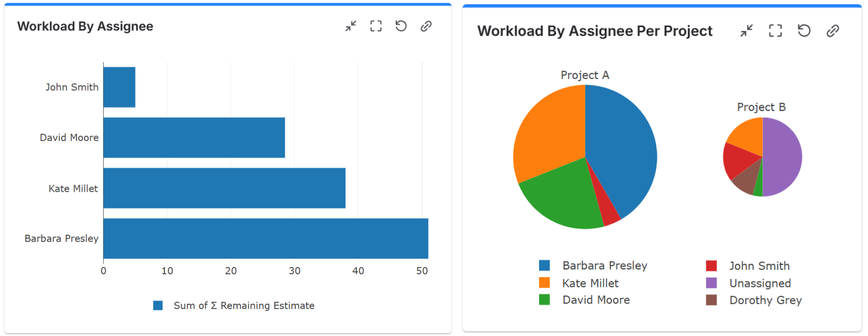Image resolution: width=868 pixels, height=336 pixels.
Task: Click the Unassigned legend label
Action: [x=760, y=284]
